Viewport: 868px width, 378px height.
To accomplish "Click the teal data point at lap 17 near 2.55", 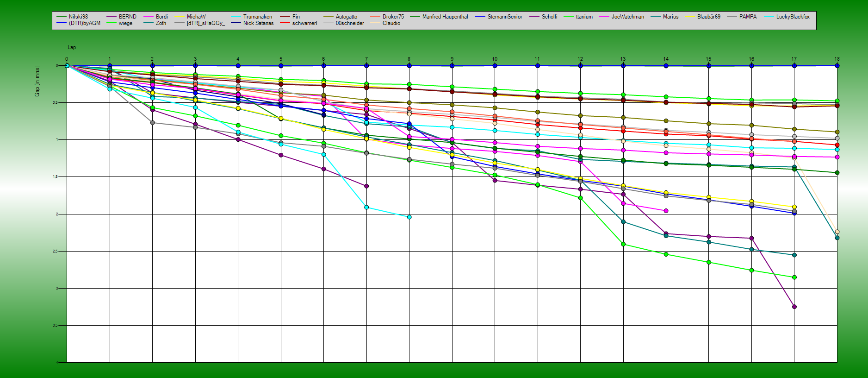I will [794, 255].
